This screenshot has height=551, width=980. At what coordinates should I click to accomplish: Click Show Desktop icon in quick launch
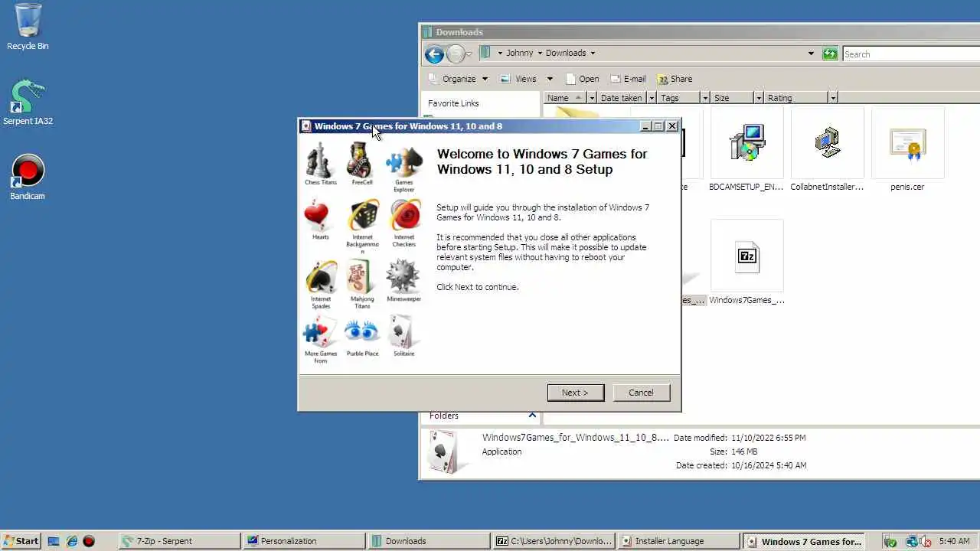pos(54,541)
